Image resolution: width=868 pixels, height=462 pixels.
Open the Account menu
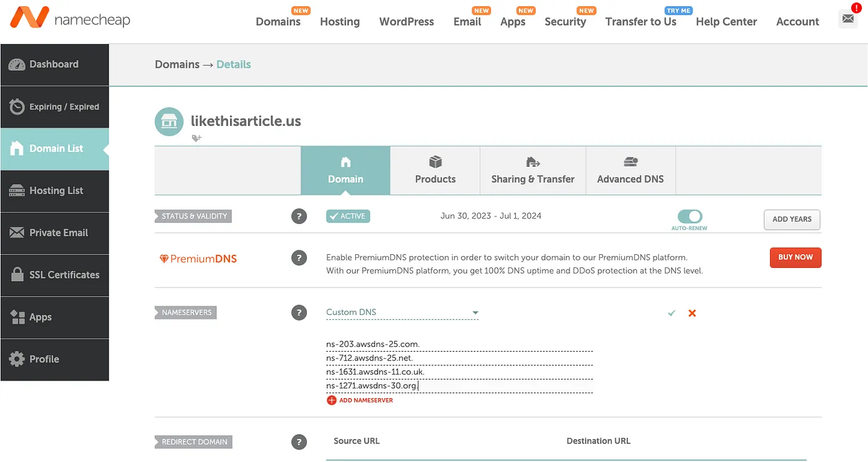tap(797, 22)
